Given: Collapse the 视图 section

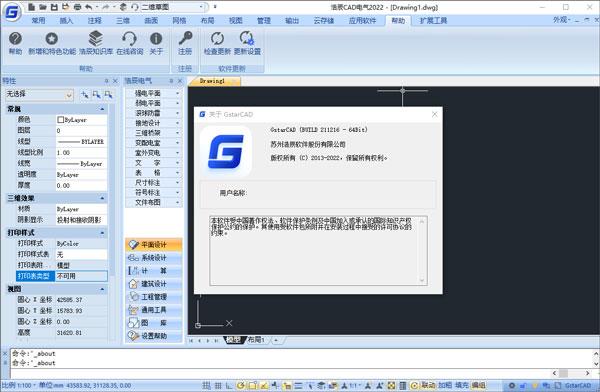Looking at the screenshot, I should 102,289.
